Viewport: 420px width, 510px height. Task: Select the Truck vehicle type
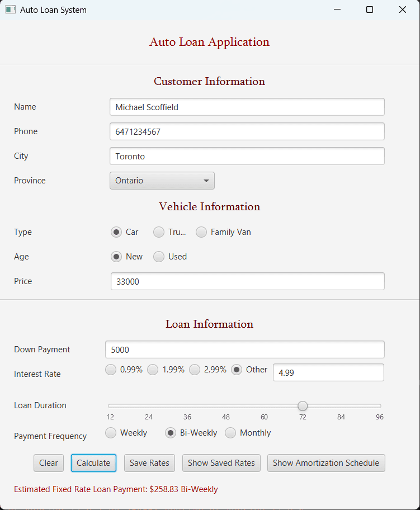(158, 232)
